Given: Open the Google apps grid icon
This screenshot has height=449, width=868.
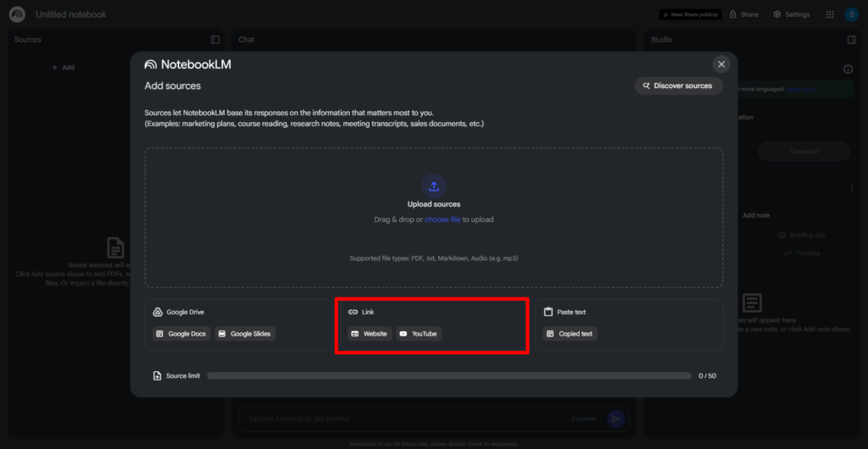Looking at the screenshot, I should pos(830,14).
